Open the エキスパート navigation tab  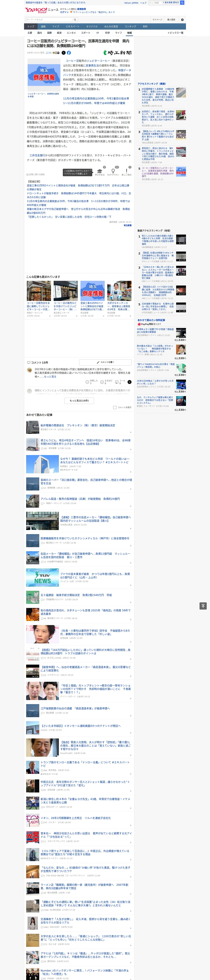coord(72,27)
